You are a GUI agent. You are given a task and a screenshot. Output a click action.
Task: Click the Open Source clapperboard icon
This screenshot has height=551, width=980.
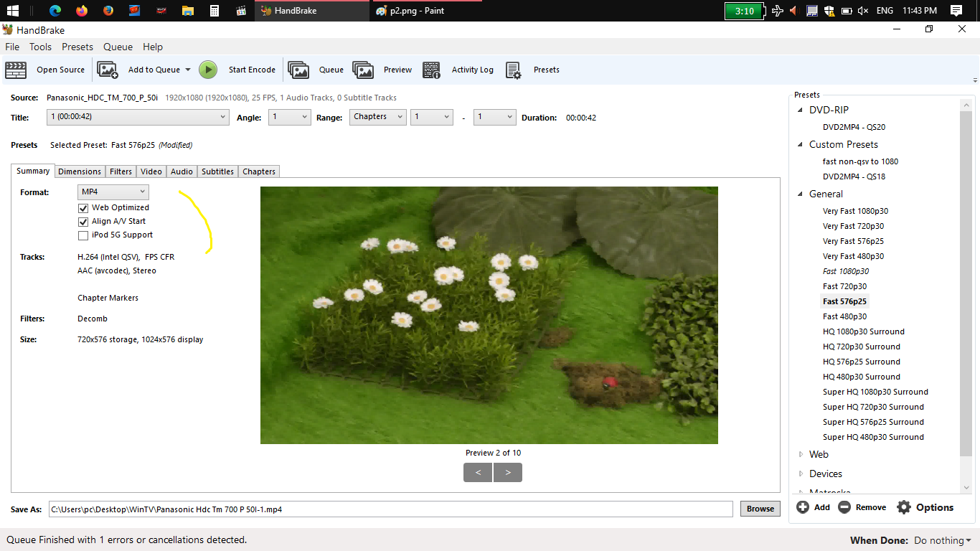[16, 70]
